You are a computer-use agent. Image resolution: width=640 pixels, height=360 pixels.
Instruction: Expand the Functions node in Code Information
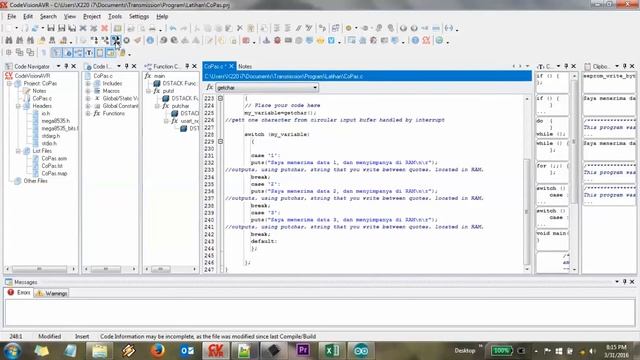point(88,113)
